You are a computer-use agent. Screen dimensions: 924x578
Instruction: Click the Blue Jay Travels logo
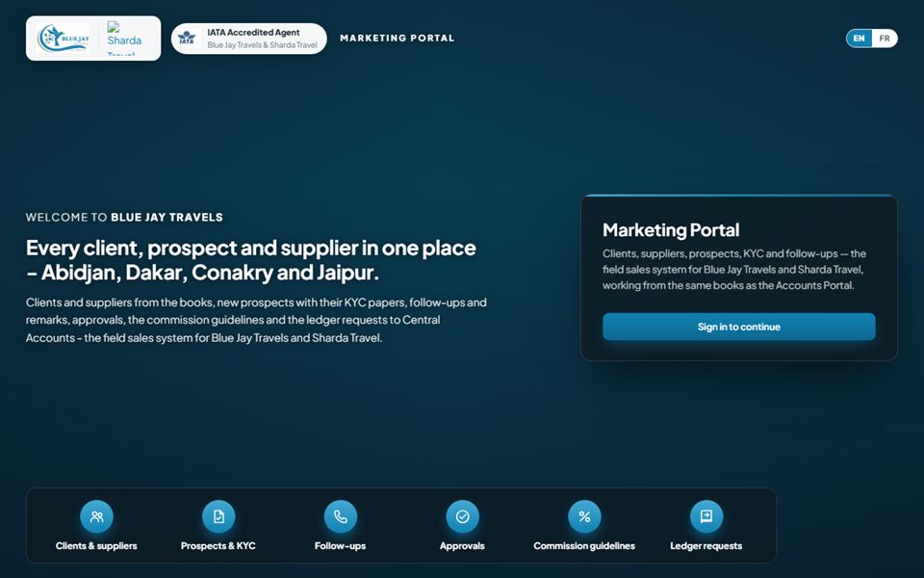pos(64,39)
